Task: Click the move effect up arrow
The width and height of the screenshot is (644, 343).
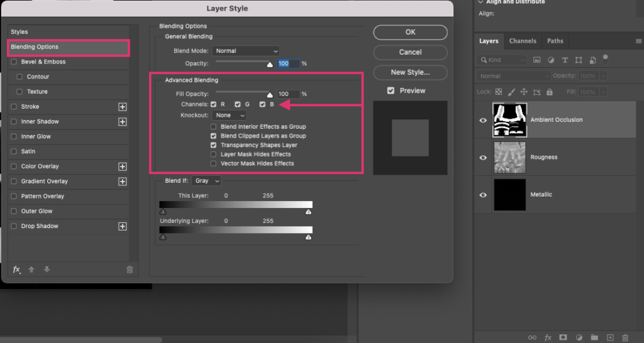Action: (31, 269)
